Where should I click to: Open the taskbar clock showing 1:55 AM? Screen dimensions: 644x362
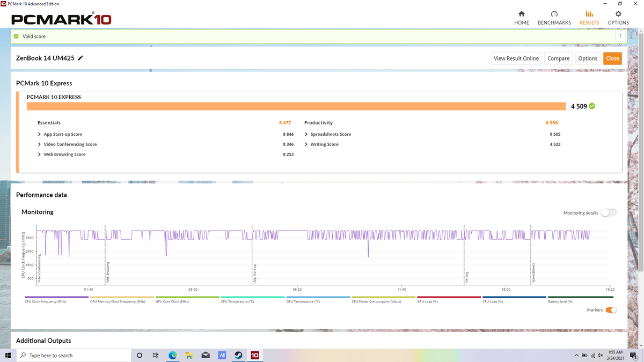[x=615, y=355]
